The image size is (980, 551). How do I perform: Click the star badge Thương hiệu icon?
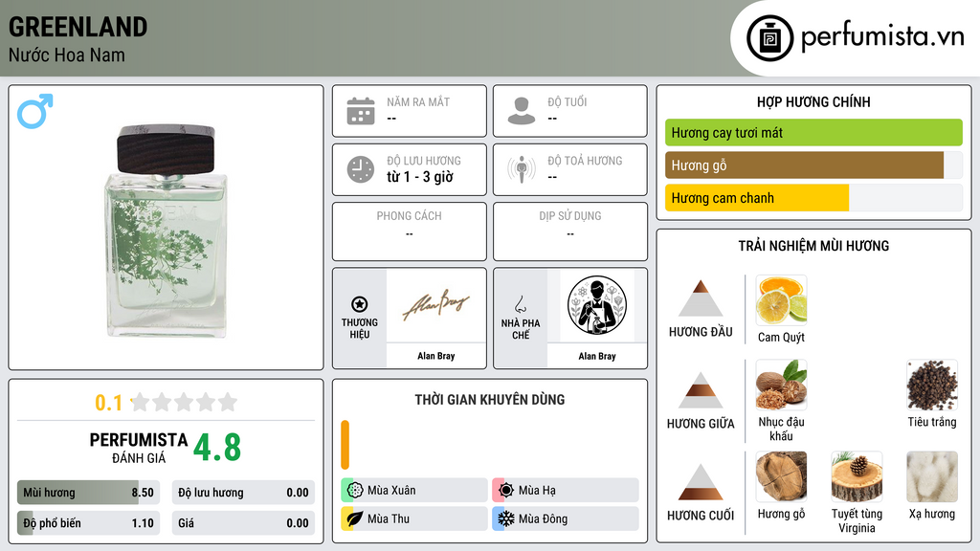click(360, 304)
